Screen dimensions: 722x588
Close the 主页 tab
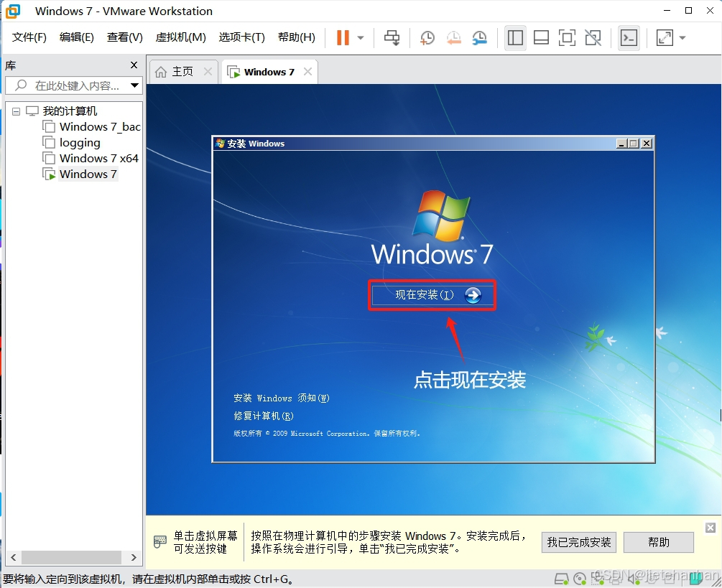click(208, 72)
